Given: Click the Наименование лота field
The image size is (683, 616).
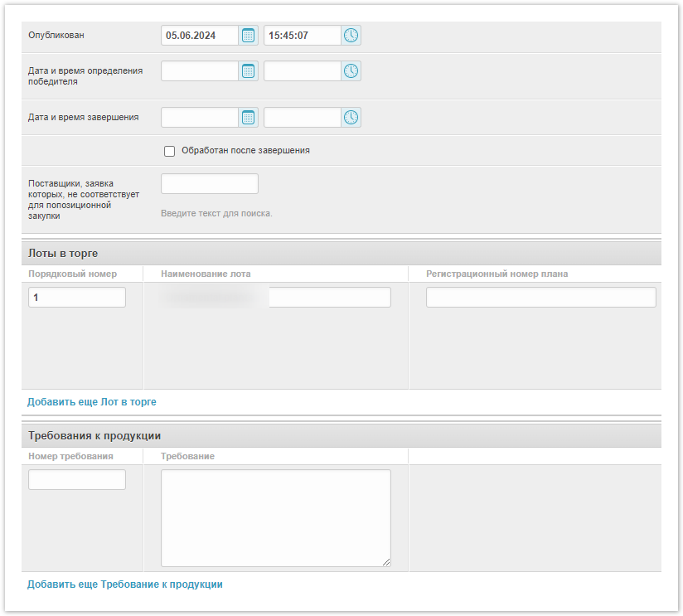Looking at the screenshot, I should click(x=329, y=298).
